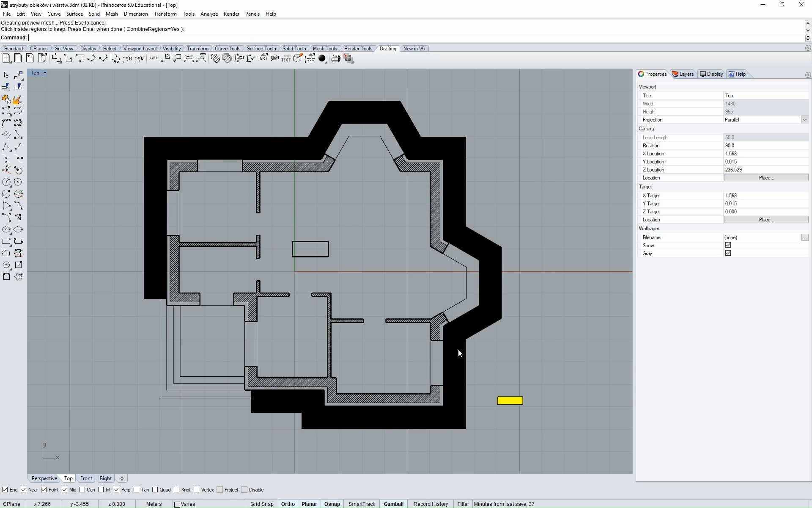
Task: Click the camera Location Place button
Action: [x=766, y=178]
